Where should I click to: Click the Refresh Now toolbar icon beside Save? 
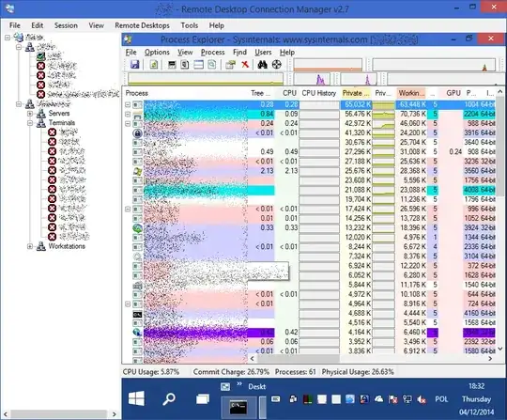coord(154,65)
